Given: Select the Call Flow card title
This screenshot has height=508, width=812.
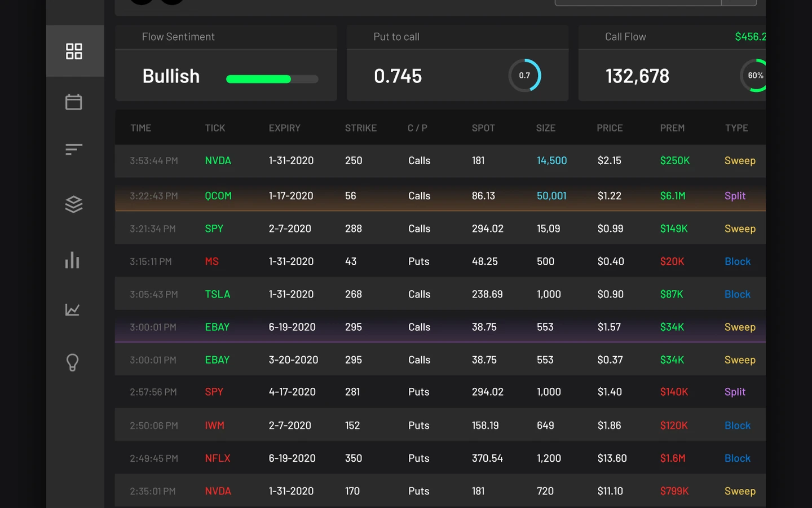Looking at the screenshot, I should [625, 37].
